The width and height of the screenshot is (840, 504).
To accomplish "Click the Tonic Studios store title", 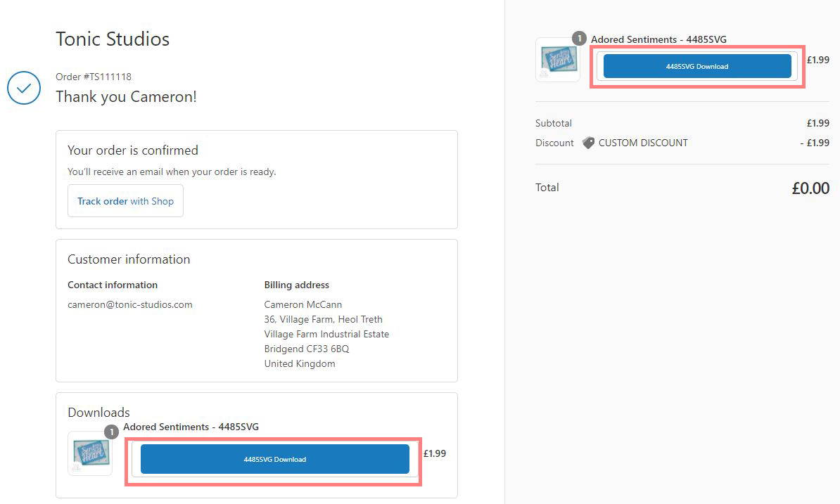I will [x=113, y=39].
